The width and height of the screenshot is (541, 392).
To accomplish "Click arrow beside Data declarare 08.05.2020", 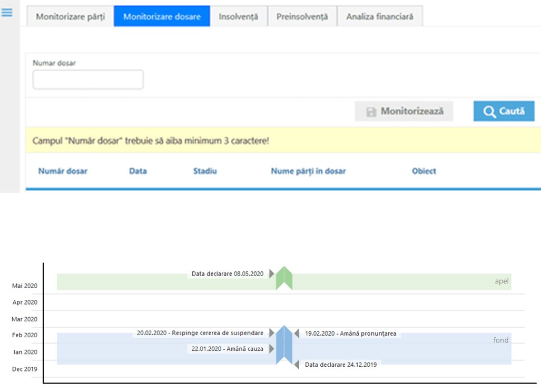I will (x=272, y=273).
